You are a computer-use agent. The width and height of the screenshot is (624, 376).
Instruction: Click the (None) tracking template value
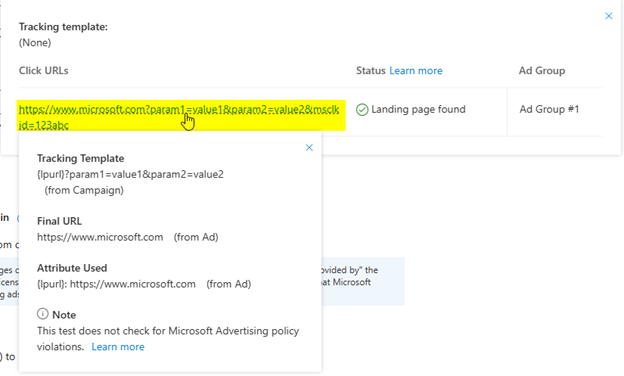point(35,43)
